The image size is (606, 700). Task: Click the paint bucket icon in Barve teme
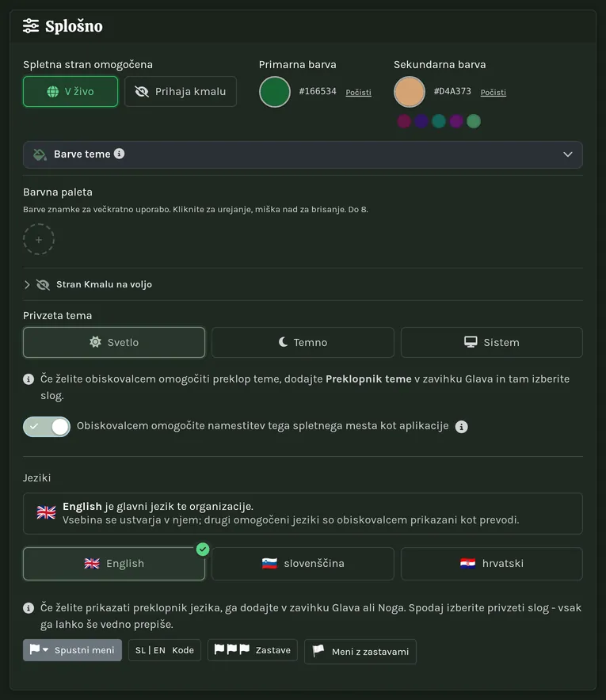pos(40,154)
